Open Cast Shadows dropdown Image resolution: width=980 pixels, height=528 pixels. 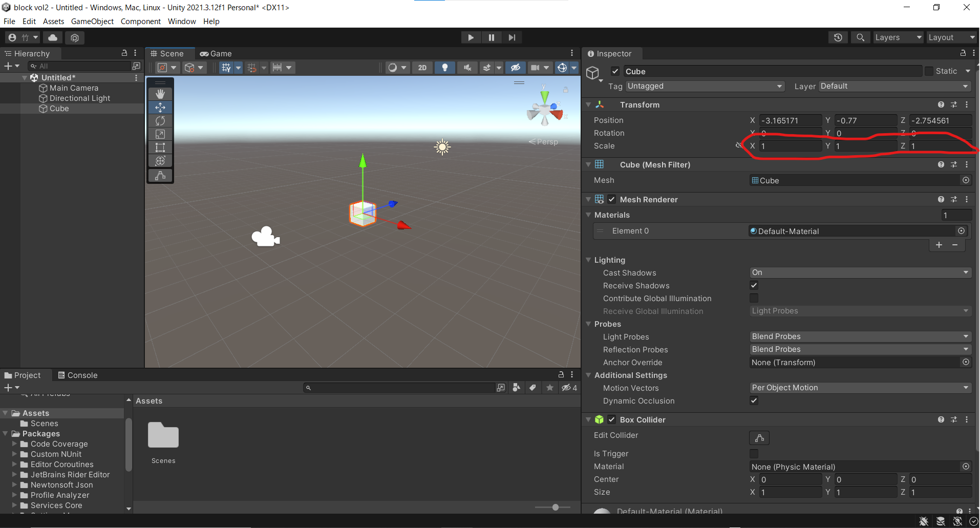tap(860, 272)
